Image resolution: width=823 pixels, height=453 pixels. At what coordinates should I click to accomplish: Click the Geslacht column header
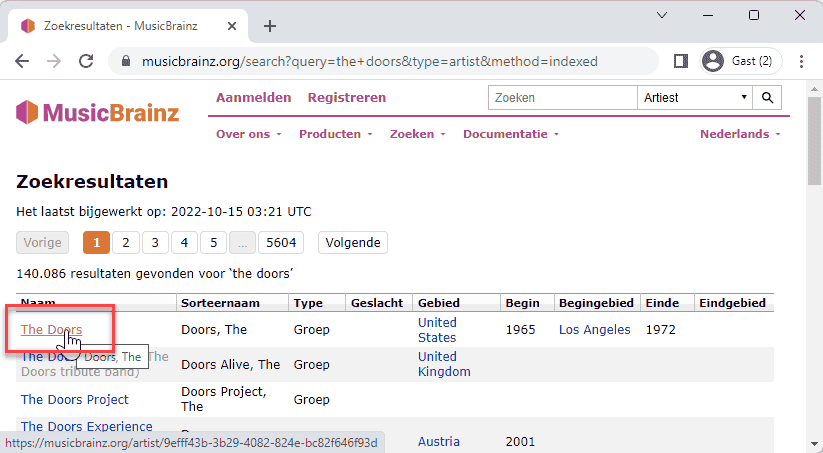coord(377,303)
